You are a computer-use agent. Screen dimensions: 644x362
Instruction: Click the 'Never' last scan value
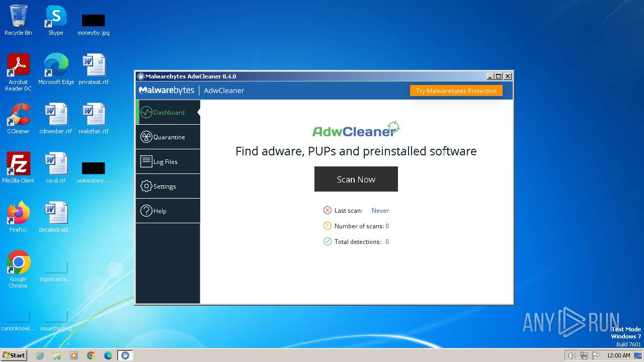point(380,211)
